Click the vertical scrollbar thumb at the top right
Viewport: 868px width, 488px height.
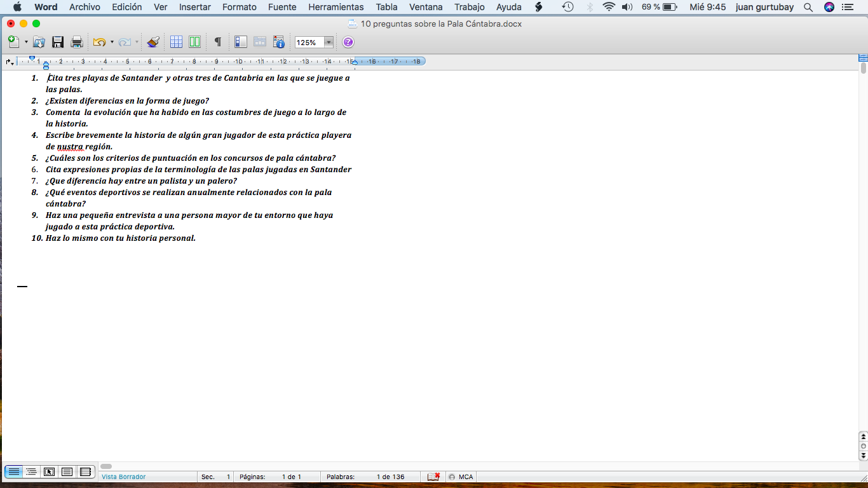pyautogui.click(x=864, y=68)
